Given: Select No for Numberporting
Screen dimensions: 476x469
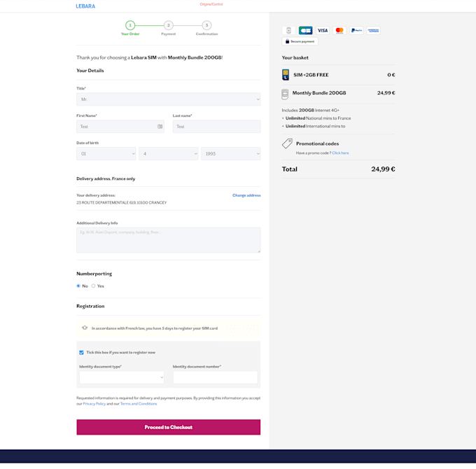Looking at the screenshot, I should pyautogui.click(x=78, y=286).
